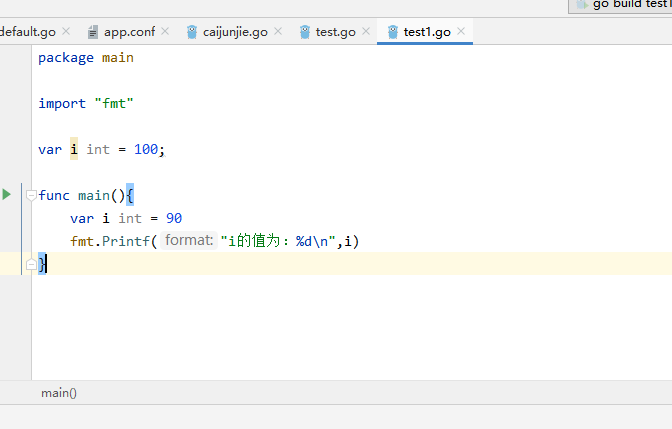The height and width of the screenshot is (429, 672).
Task: Click the gopher icon on caijunjie.go tab
Action: 192,32
